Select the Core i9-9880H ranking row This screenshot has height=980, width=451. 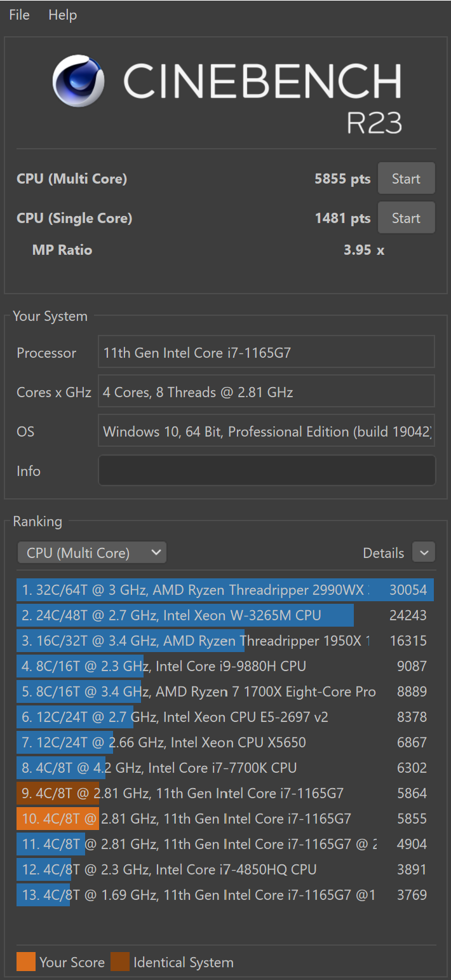pos(225,666)
